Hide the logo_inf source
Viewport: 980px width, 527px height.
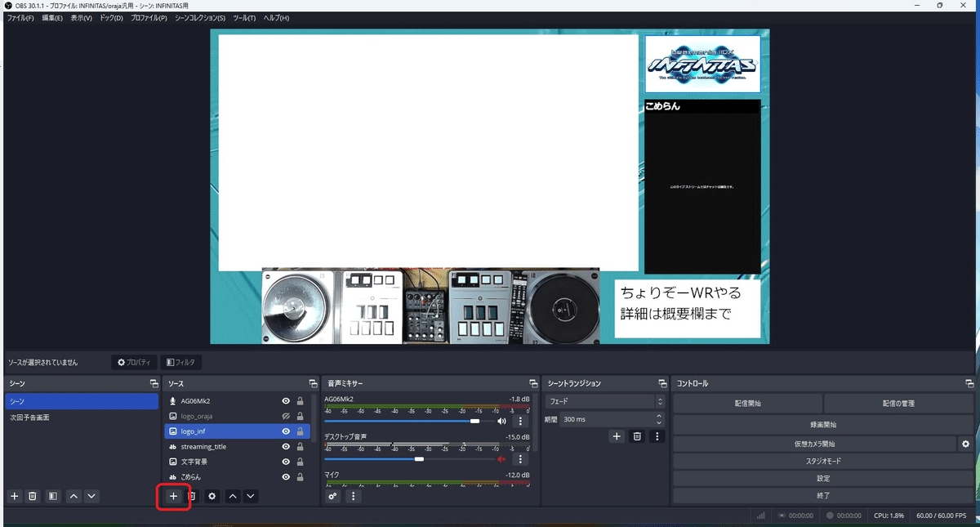(x=286, y=431)
